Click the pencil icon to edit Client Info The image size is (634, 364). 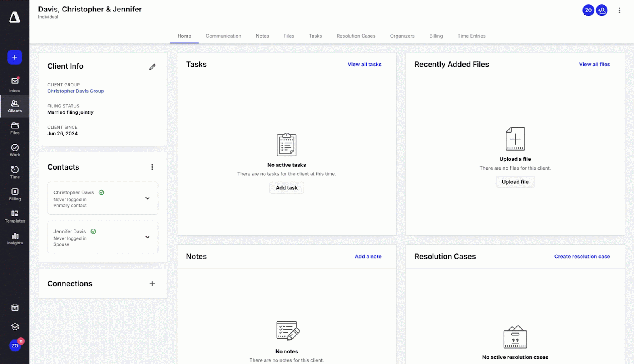pos(152,67)
